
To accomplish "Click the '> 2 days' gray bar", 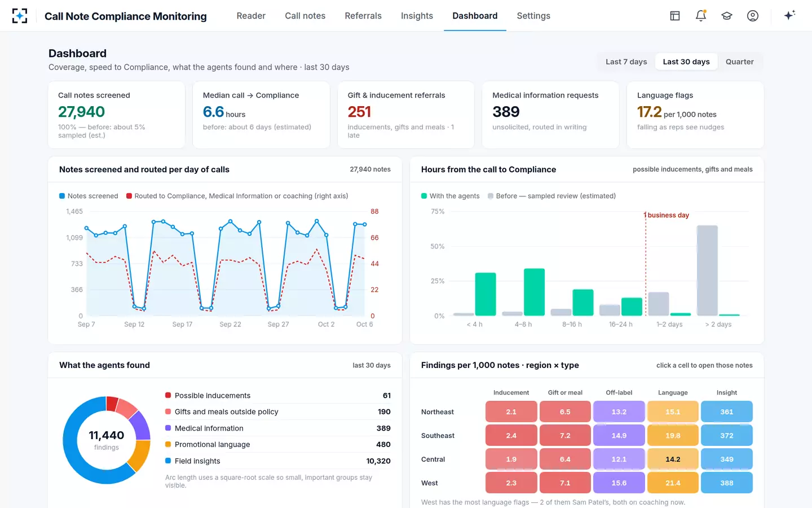I will (707, 270).
